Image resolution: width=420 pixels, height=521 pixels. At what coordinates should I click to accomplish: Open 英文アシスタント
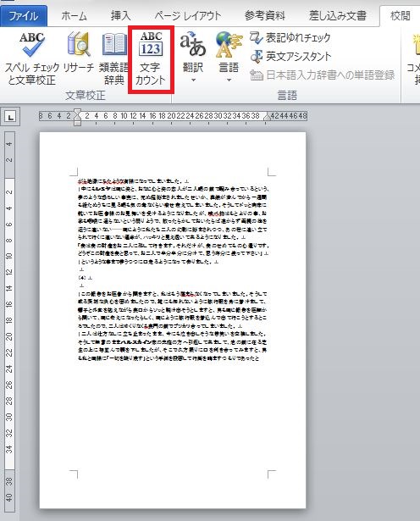point(290,56)
